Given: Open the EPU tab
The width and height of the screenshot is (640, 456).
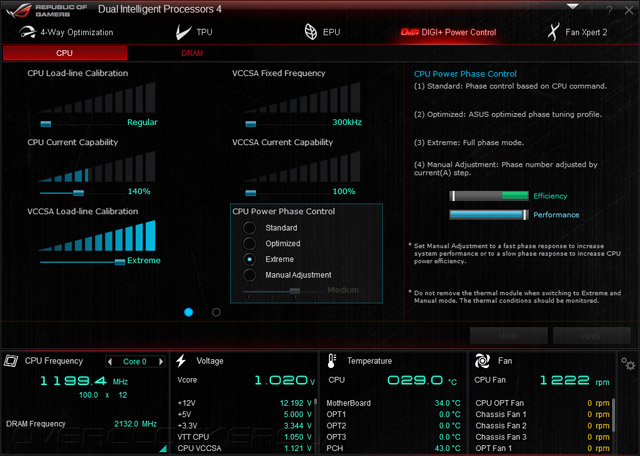Looking at the screenshot, I should (x=322, y=32).
